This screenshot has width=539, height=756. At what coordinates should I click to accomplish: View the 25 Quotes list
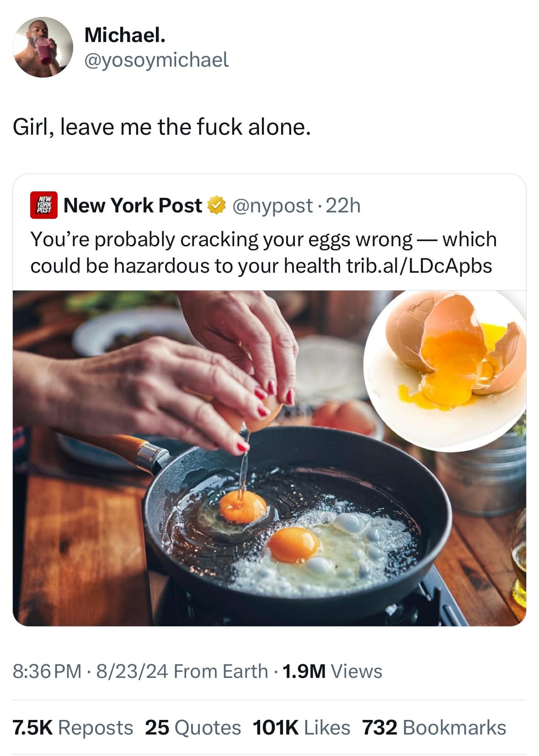(x=193, y=727)
